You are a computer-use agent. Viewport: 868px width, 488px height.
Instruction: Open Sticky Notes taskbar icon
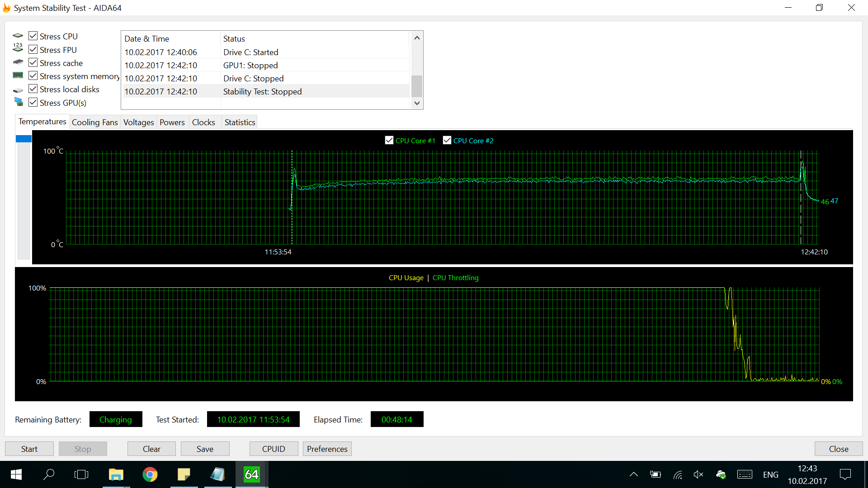pos(184,474)
